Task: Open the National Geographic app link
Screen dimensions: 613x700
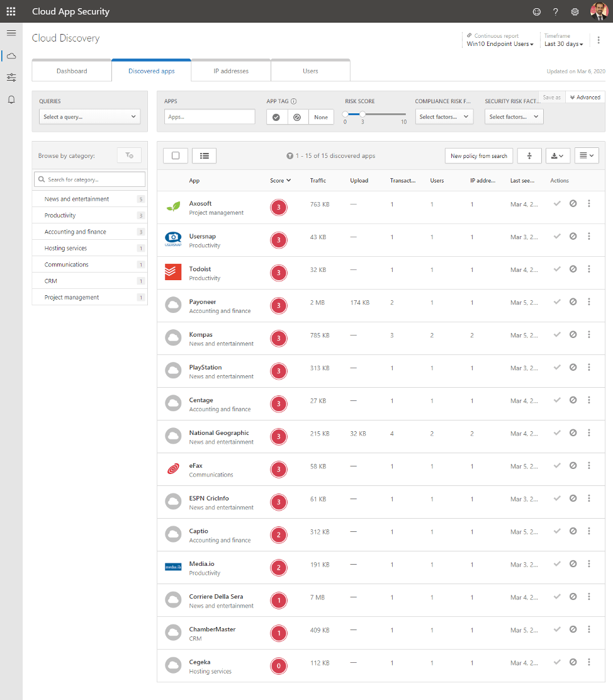Action: pos(219,432)
